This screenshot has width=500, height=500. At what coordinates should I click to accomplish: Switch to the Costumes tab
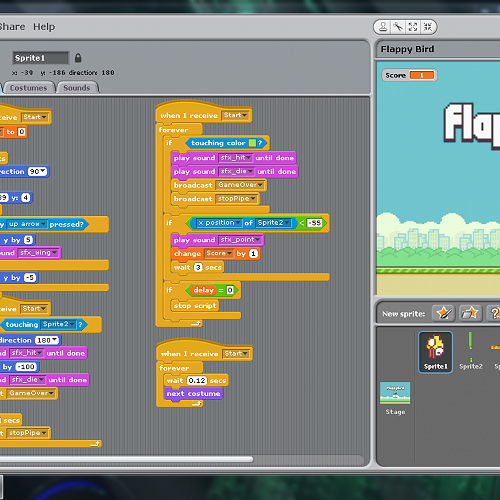28,88
